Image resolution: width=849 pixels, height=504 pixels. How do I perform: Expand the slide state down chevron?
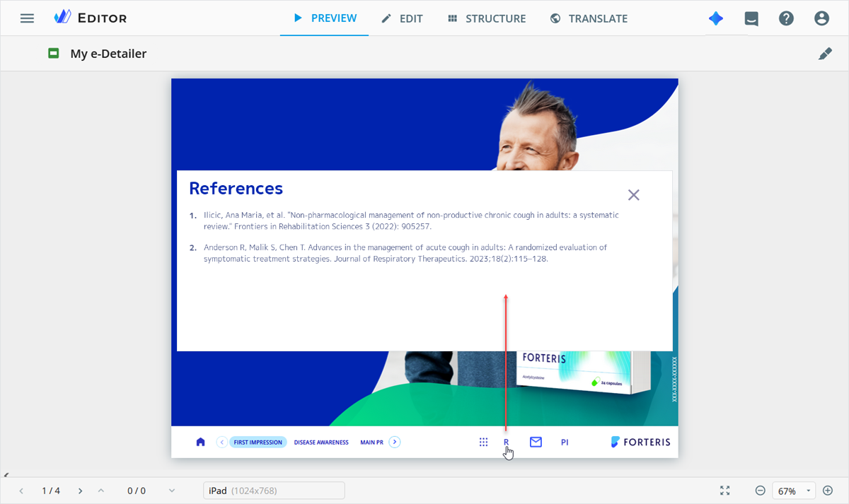coord(172,491)
